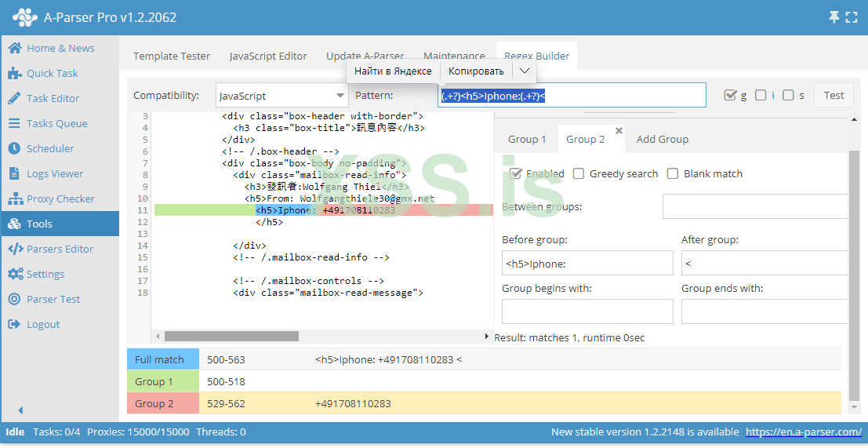868x448 pixels.
Task: Click line 8 mailbox-read-info code
Action: pyautogui.click(x=320, y=175)
